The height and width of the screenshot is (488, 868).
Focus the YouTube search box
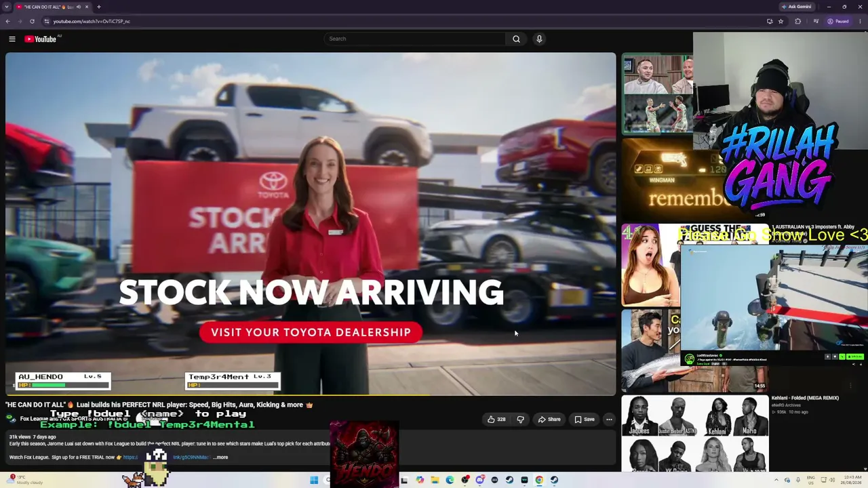(x=415, y=39)
